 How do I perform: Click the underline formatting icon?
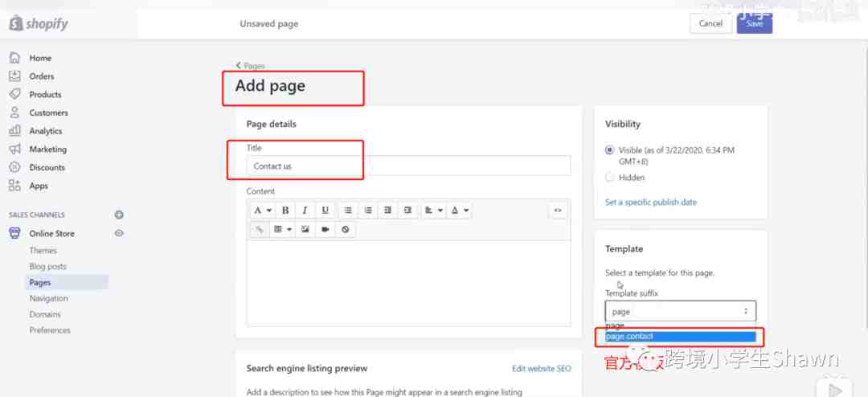point(325,211)
